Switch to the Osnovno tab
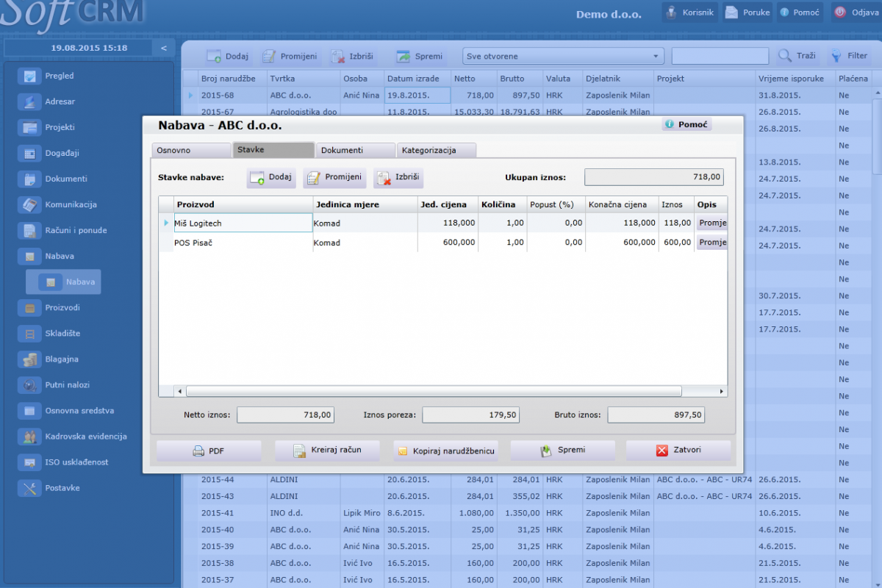This screenshot has height=588, width=882. [191, 150]
